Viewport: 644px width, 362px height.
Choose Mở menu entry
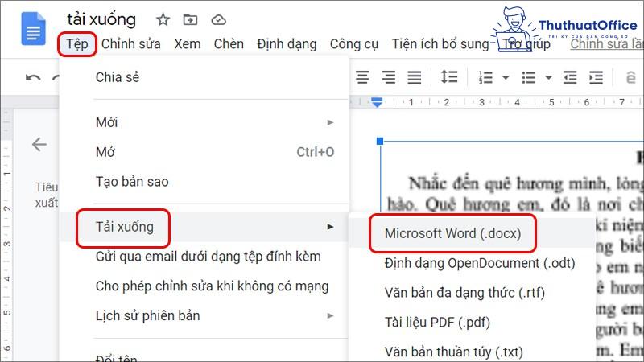204,152
